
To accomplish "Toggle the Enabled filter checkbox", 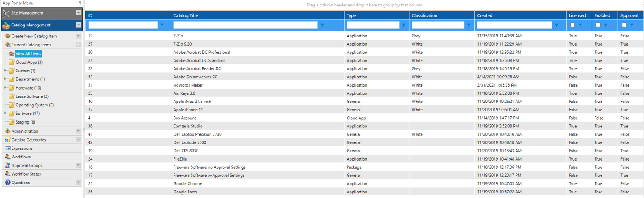I will (598, 25).
